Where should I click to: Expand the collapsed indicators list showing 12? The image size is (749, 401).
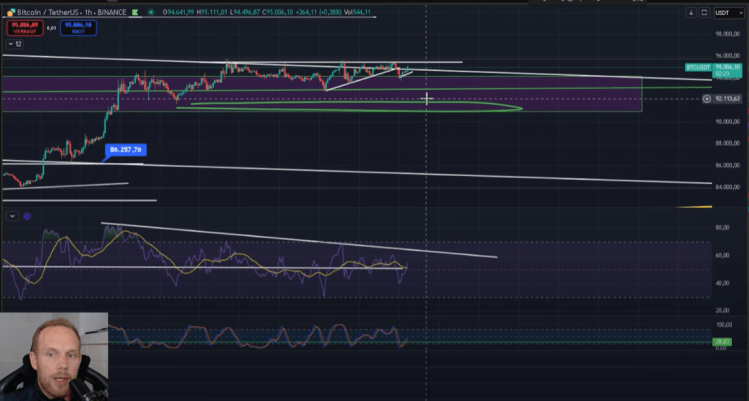pos(16,45)
